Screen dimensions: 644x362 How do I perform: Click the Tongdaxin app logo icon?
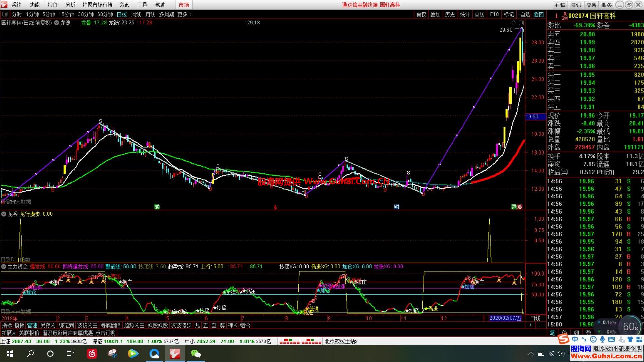[4, 5]
